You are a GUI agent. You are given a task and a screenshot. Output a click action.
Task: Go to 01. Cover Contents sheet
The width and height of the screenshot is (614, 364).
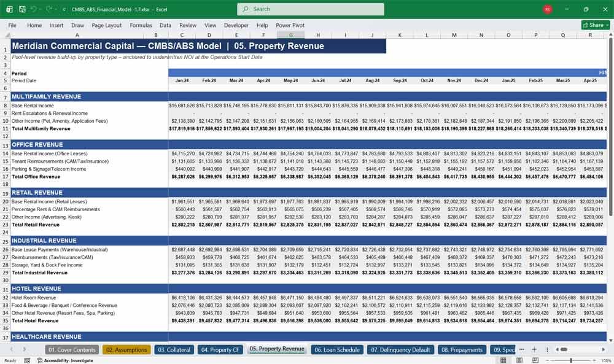click(72, 349)
